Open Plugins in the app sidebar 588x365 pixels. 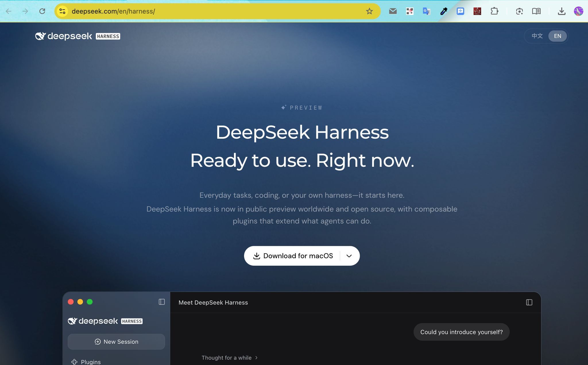click(86, 362)
